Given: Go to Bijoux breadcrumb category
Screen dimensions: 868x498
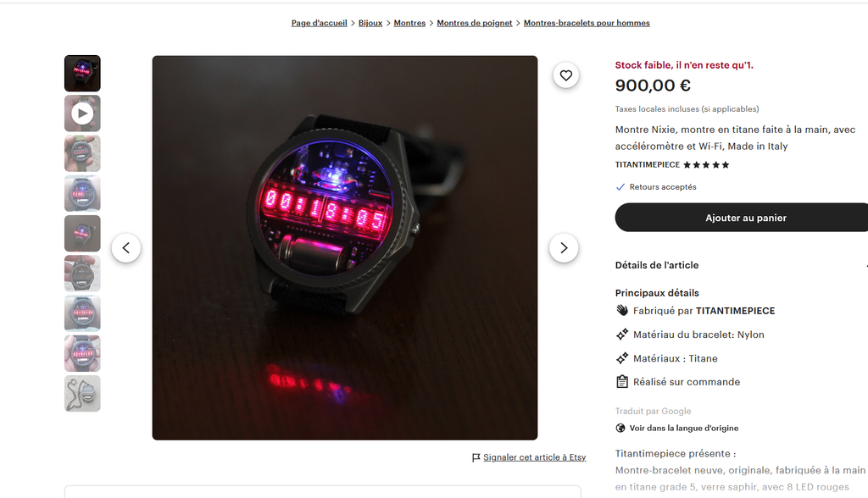Looking at the screenshot, I should coord(370,23).
